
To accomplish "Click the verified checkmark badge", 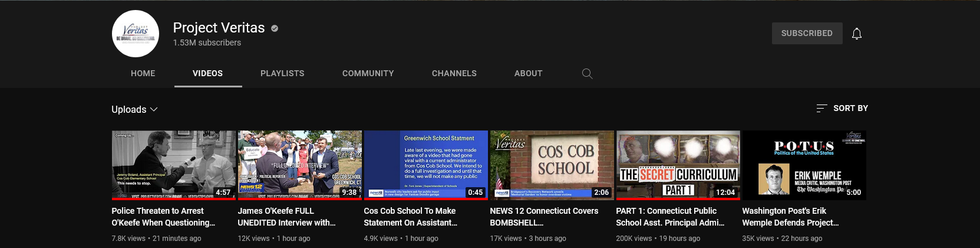I will coord(275,28).
